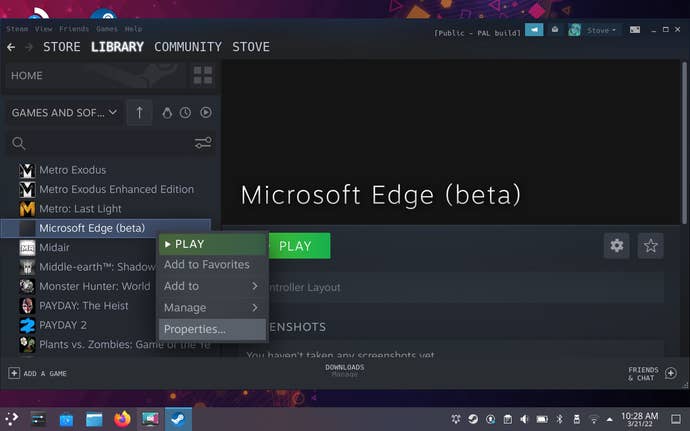Open Stove account dropdown
Viewport: 690px width, 431px height.
(x=601, y=30)
